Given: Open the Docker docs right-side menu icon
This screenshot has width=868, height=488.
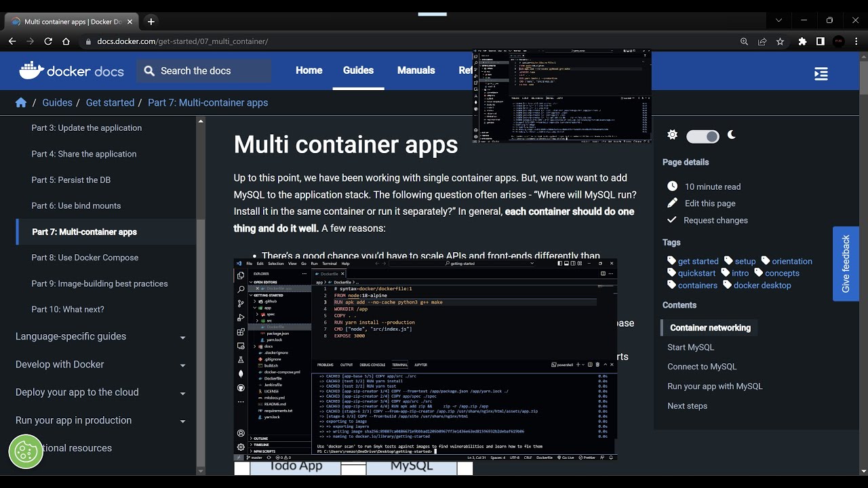Looking at the screenshot, I should pyautogui.click(x=821, y=74).
